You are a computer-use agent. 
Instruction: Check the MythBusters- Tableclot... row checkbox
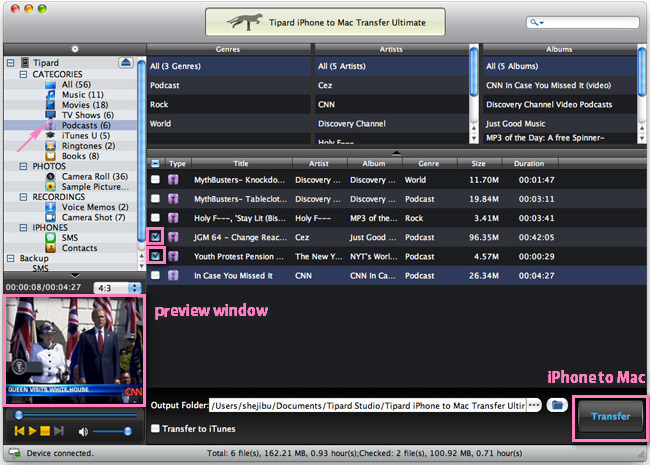point(155,199)
